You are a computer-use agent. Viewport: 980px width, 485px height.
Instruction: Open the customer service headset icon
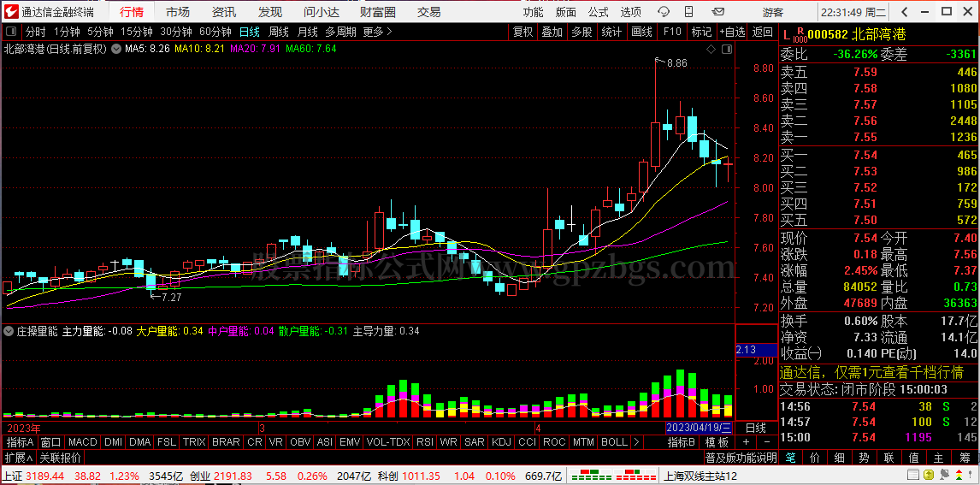[x=664, y=12]
